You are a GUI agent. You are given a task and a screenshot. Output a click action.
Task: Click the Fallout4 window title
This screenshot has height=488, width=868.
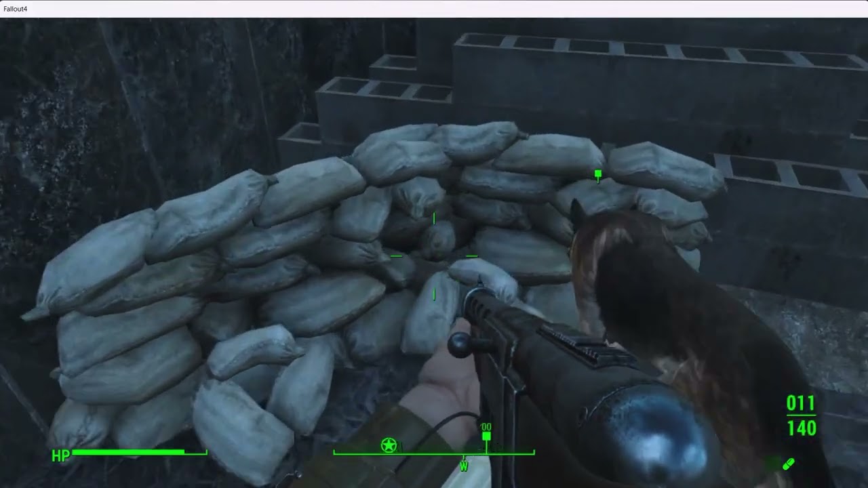pyautogui.click(x=16, y=8)
